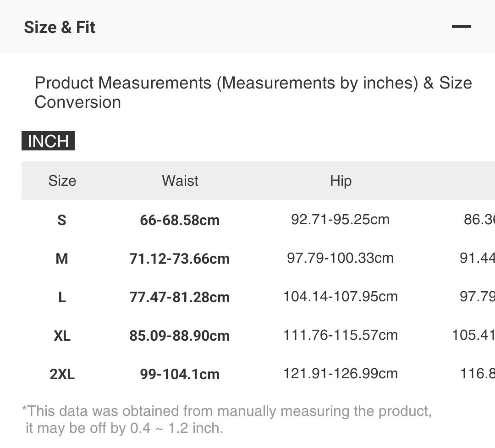This screenshot has width=495, height=448.
Task: Select hip value 104.14-107.95cm
Action: pyautogui.click(x=340, y=297)
